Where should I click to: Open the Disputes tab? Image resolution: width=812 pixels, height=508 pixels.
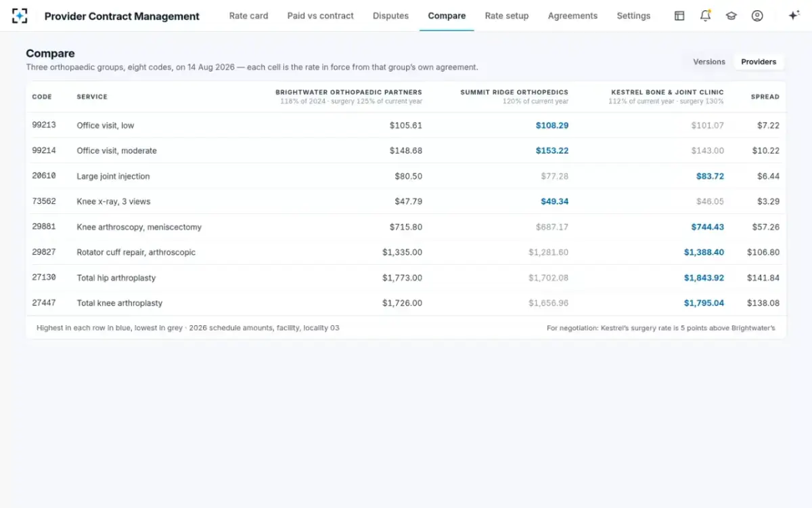(x=390, y=16)
